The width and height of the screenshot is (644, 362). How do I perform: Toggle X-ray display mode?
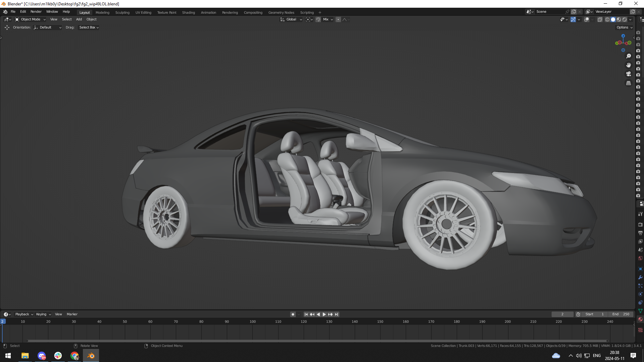600,19
